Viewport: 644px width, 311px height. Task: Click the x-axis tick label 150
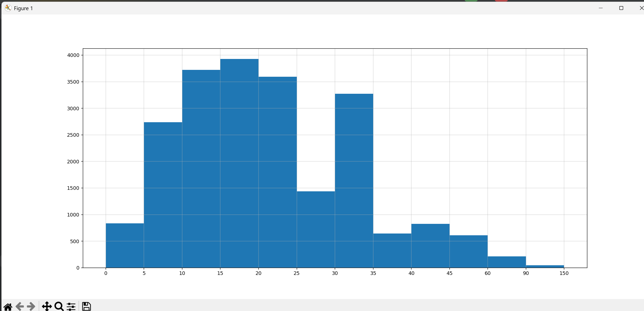point(564,273)
